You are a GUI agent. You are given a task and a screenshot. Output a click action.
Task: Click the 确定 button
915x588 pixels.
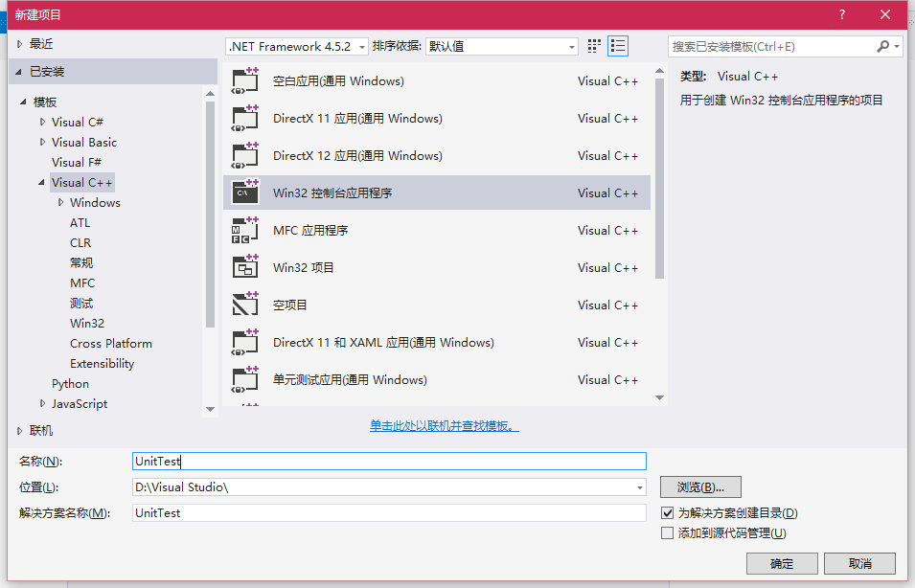tap(782, 563)
